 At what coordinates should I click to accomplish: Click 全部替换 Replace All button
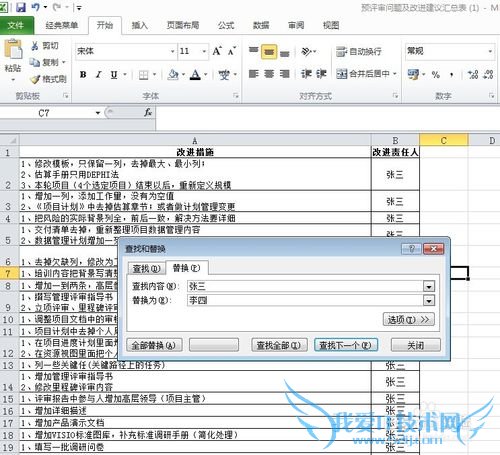154,345
